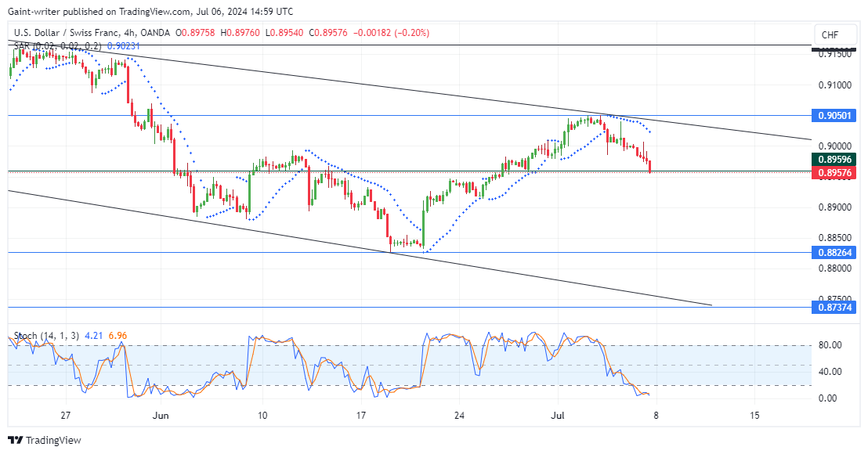Click the red 0.89576 current price label

(834, 172)
